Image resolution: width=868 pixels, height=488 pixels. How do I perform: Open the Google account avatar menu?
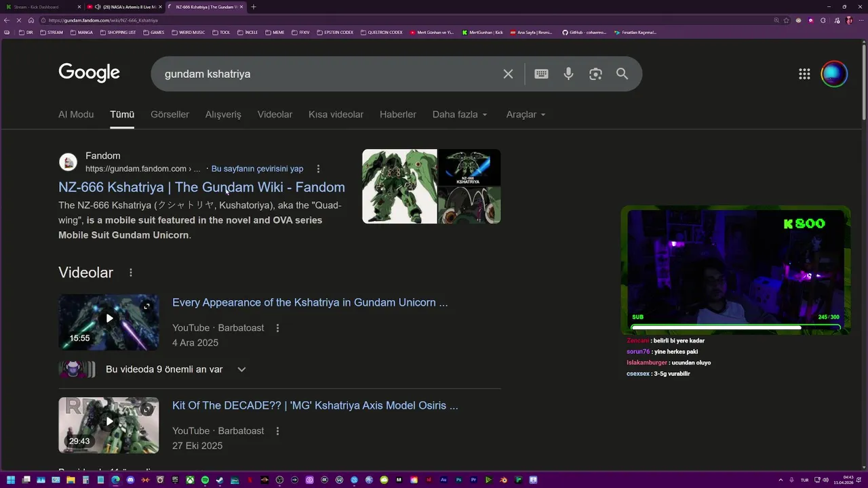834,74
